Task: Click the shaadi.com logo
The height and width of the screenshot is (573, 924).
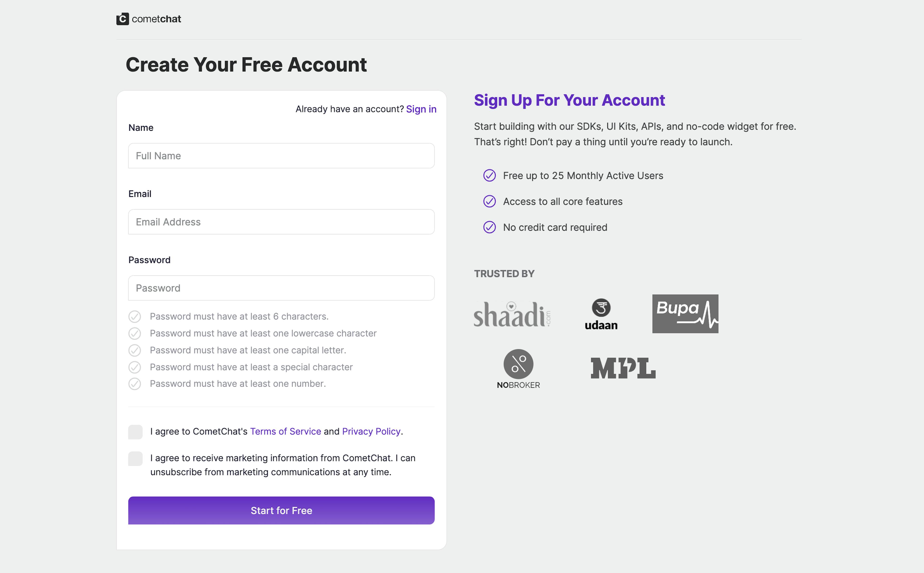Action: tap(512, 314)
